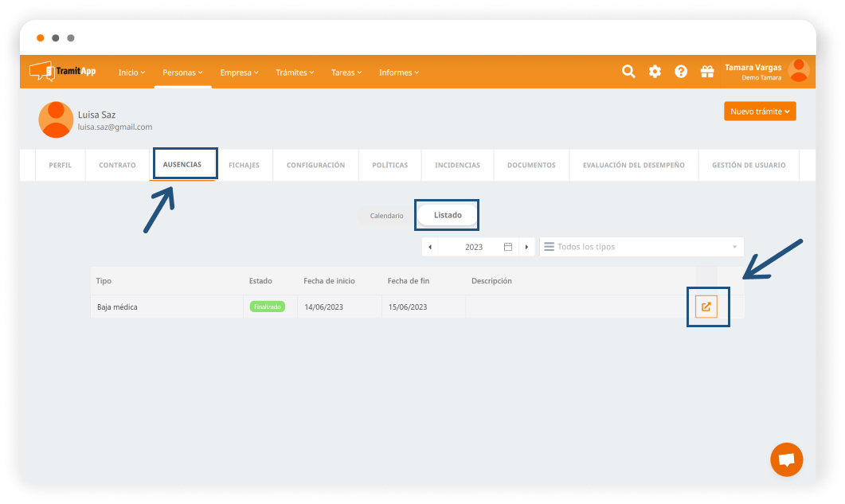Go to previous year arrow
This screenshot has height=504, width=845.
(x=430, y=247)
